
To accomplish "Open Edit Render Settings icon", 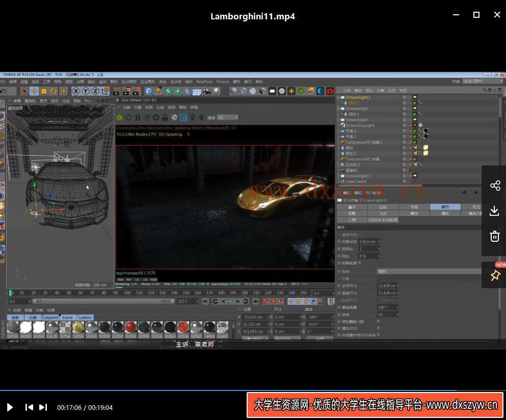I will [x=137, y=91].
